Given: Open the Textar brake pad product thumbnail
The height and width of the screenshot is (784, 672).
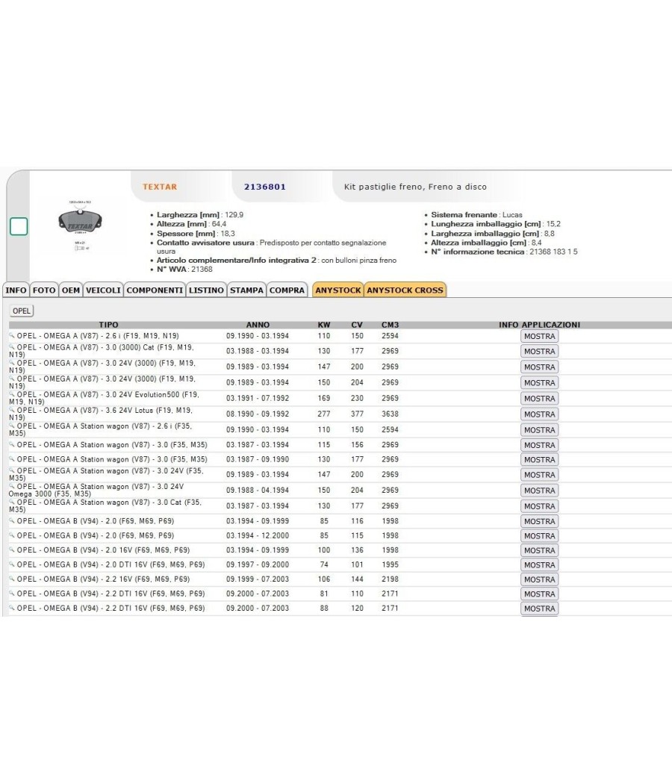Looking at the screenshot, I should [x=81, y=225].
